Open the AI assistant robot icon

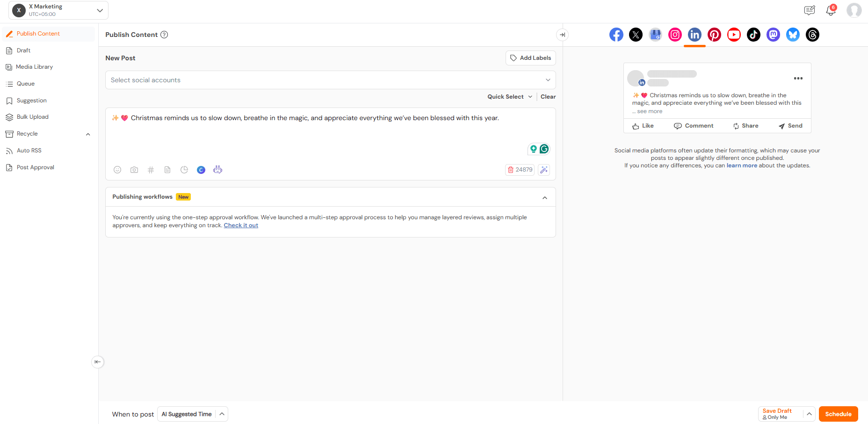click(x=217, y=170)
